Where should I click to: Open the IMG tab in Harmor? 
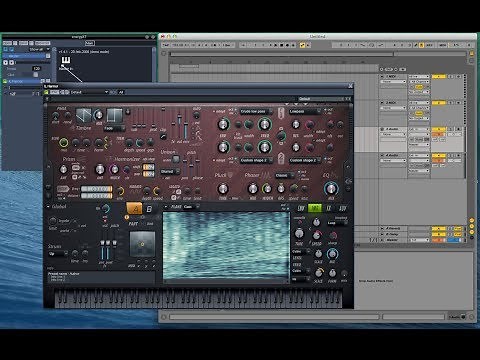pyautogui.click(x=315, y=208)
